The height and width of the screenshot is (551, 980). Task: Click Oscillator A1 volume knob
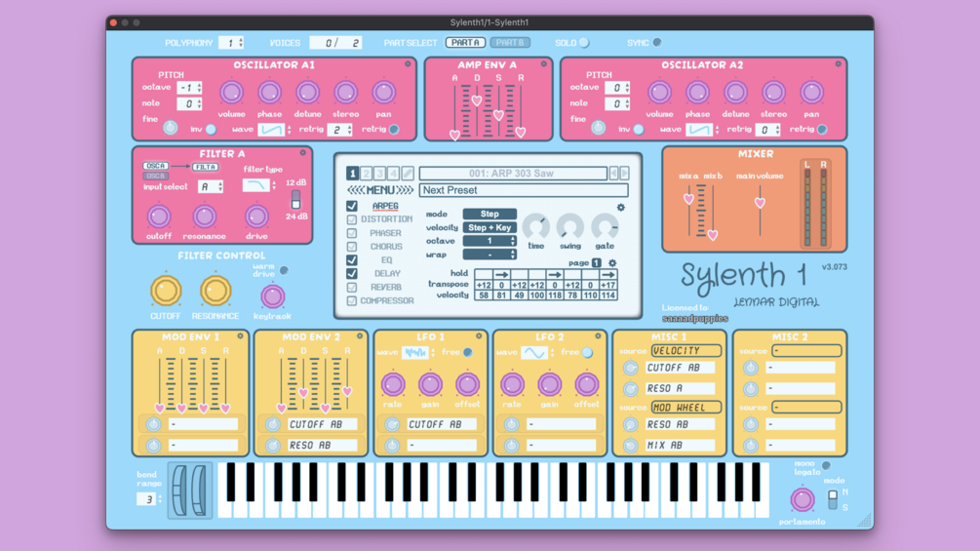231,93
